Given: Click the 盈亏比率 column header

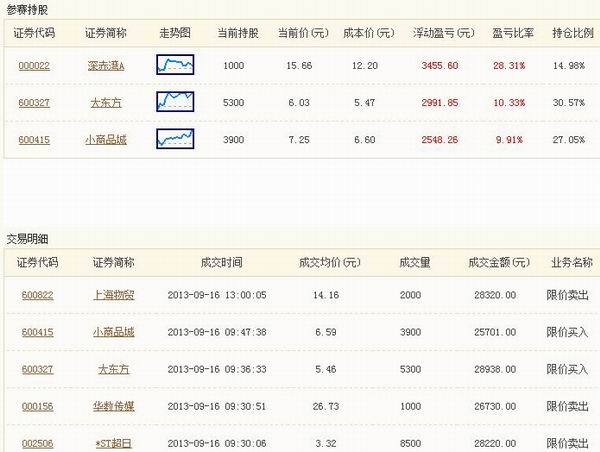Looking at the screenshot, I should tap(513, 33).
